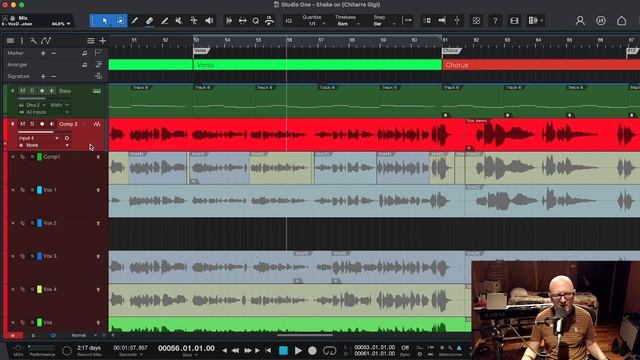Image resolution: width=640 pixels, height=360 pixels.
Task: Open the layers icon on Comp 2 track
Action: coord(97,124)
